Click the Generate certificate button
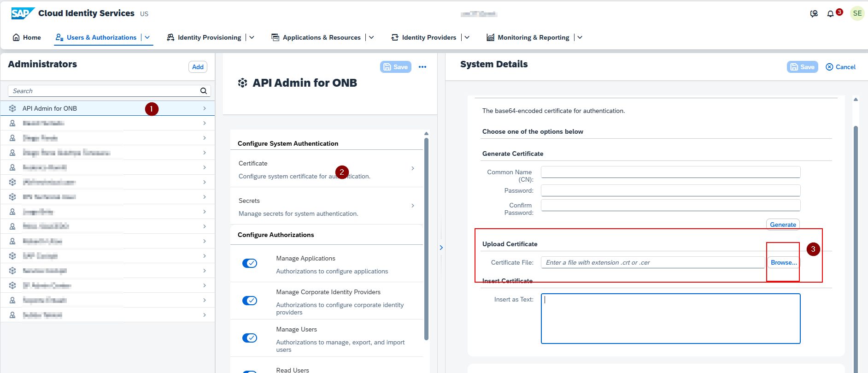 (783, 225)
